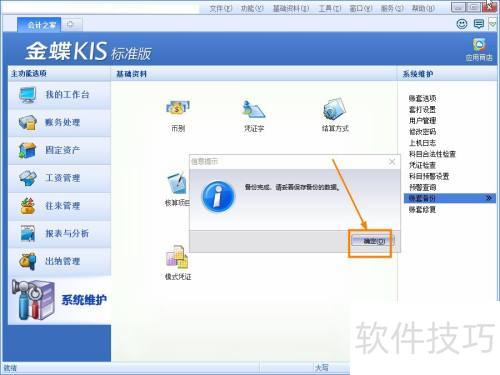
Task: Click the 套打设置 link
Action: [x=422, y=109]
